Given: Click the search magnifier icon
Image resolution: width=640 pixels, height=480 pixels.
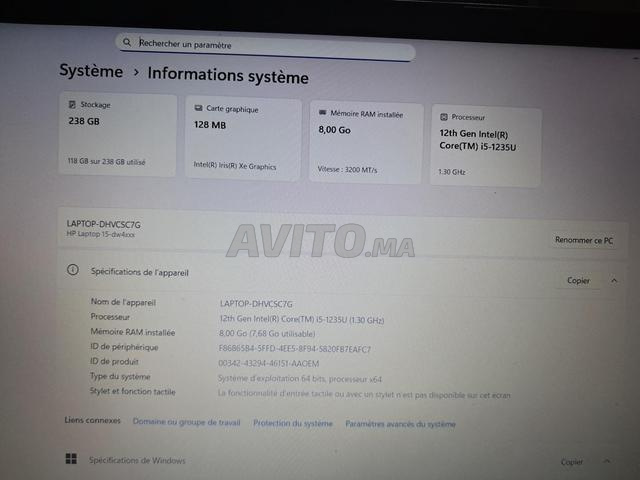Looking at the screenshot, I should click(127, 42).
